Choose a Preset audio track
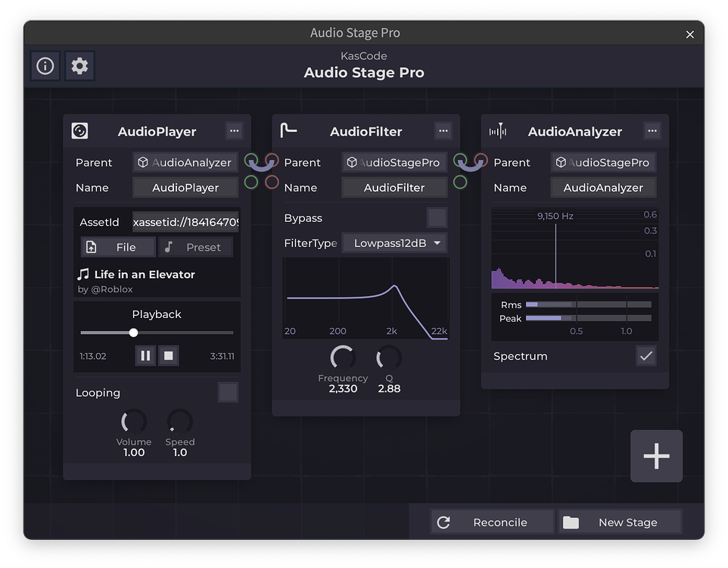Screen dimensions: 728x568 [x=195, y=247]
